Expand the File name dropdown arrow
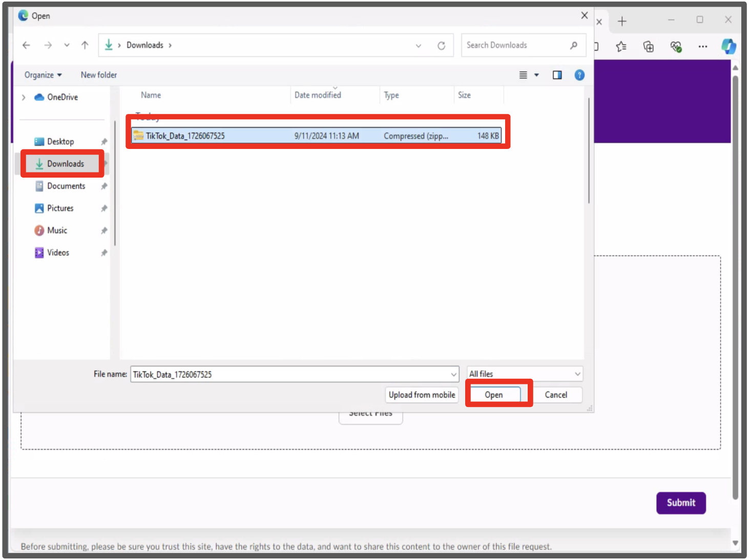749x560 pixels. click(x=453, y=374)
